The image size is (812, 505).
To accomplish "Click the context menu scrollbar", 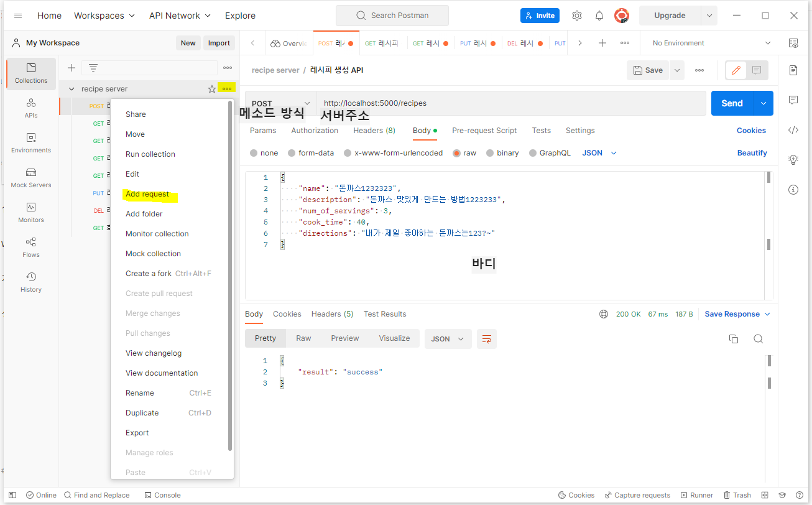I will pyautogui.click(x=230, y=277).
